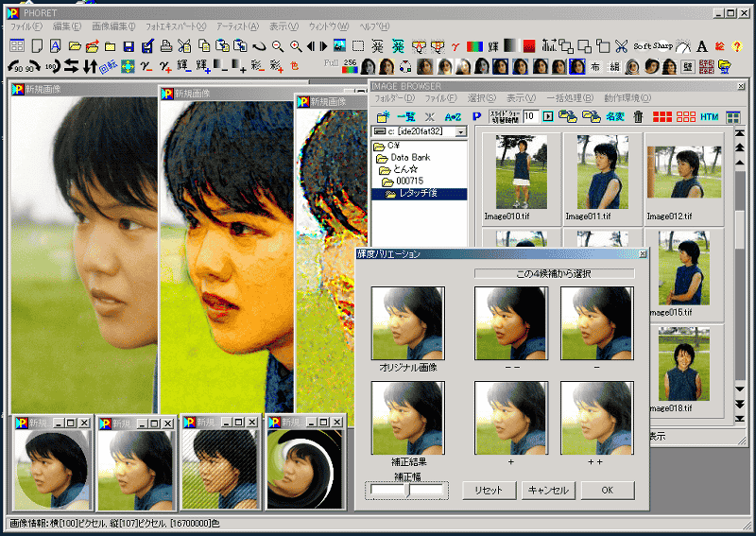Click the rotate 180 degrees icon
The image size is (756, 536).
pos(53,66)
